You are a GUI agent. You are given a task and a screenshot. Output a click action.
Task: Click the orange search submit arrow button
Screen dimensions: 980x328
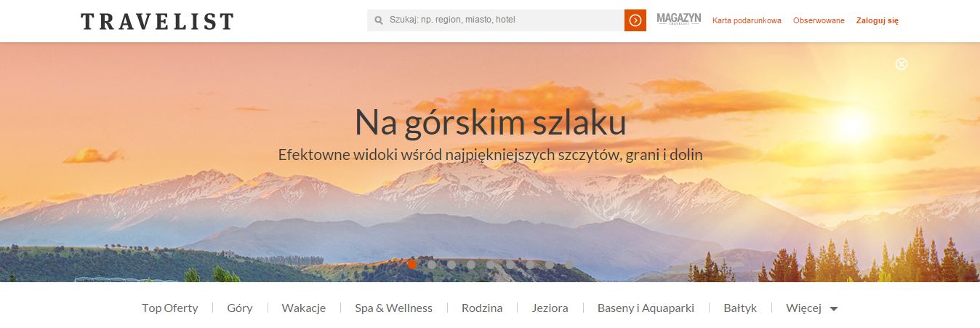click(x=635, y=20)
